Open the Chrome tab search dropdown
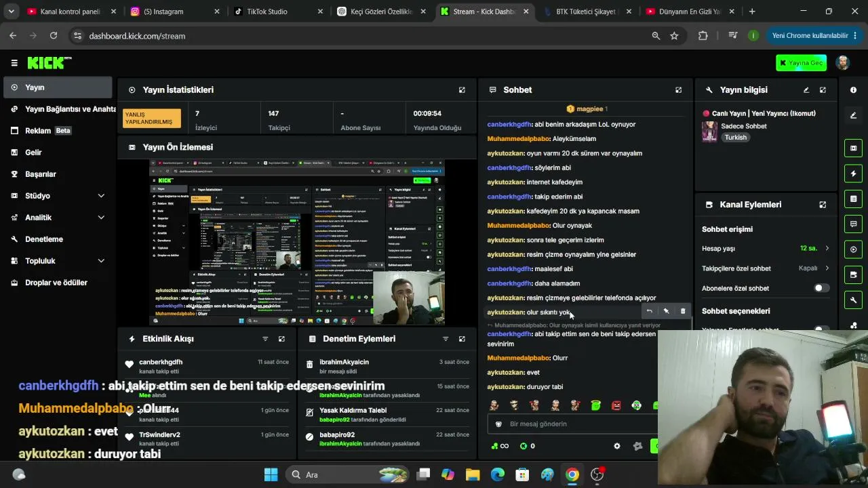868x488 pixels. [11, 12]
